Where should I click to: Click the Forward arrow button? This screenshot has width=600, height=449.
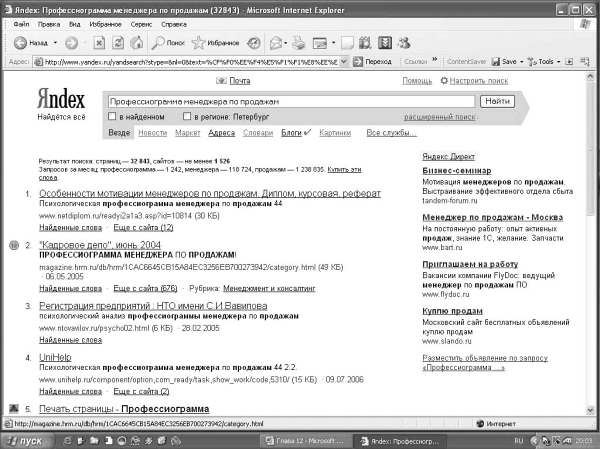[x=71, y=43]
